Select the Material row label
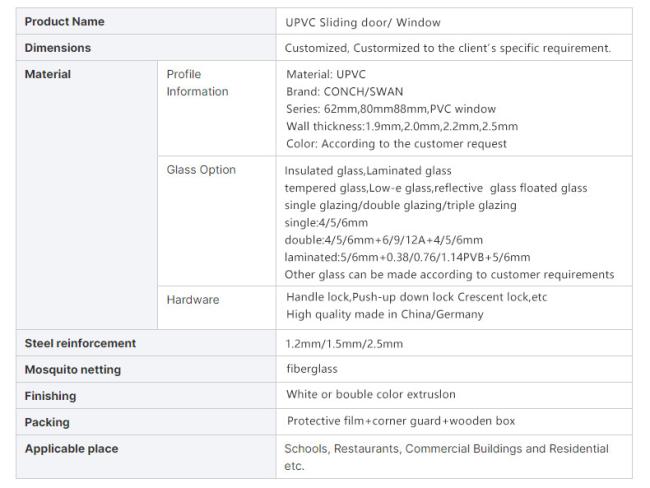Image resolution: width=650 pixels, height=488 pixels. (48, 74)
